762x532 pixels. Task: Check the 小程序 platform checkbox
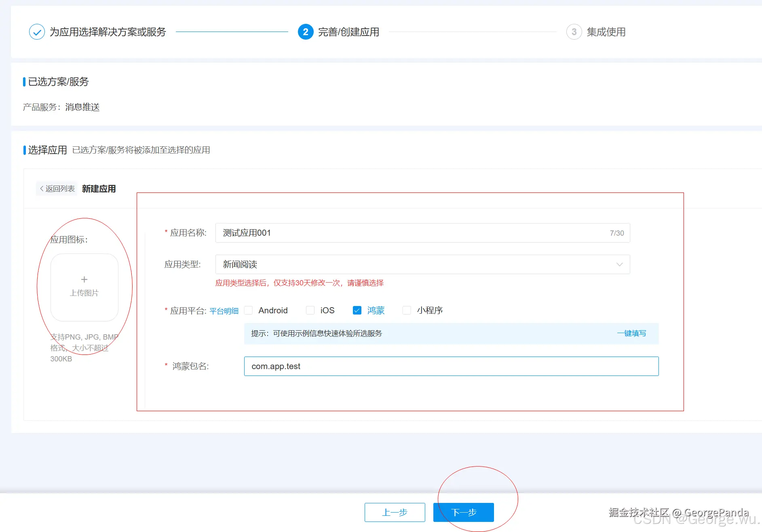(407, 310)
